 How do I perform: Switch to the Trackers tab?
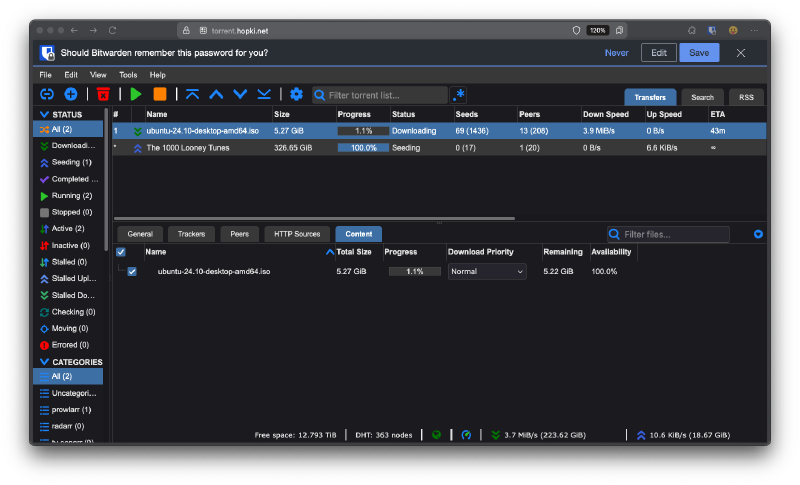pos(191,234)
